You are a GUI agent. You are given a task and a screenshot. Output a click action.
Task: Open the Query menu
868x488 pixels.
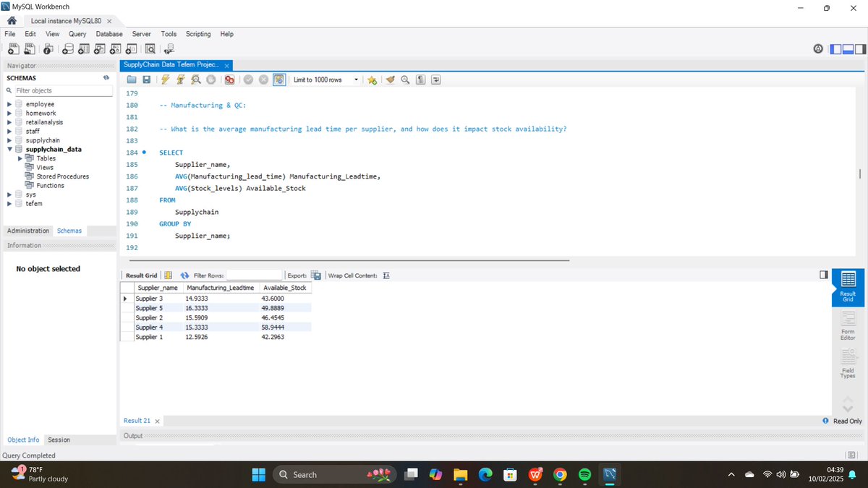(x=77, y=34)
